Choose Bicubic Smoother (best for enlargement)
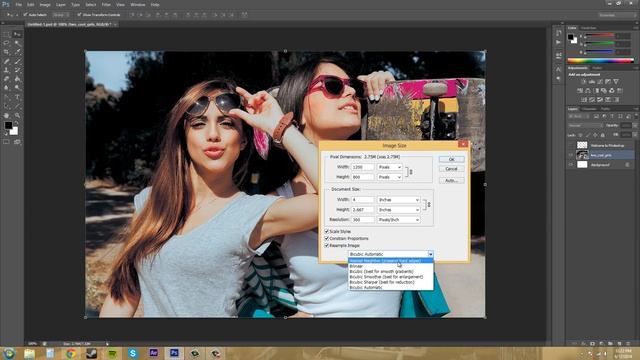 (390, 277)
